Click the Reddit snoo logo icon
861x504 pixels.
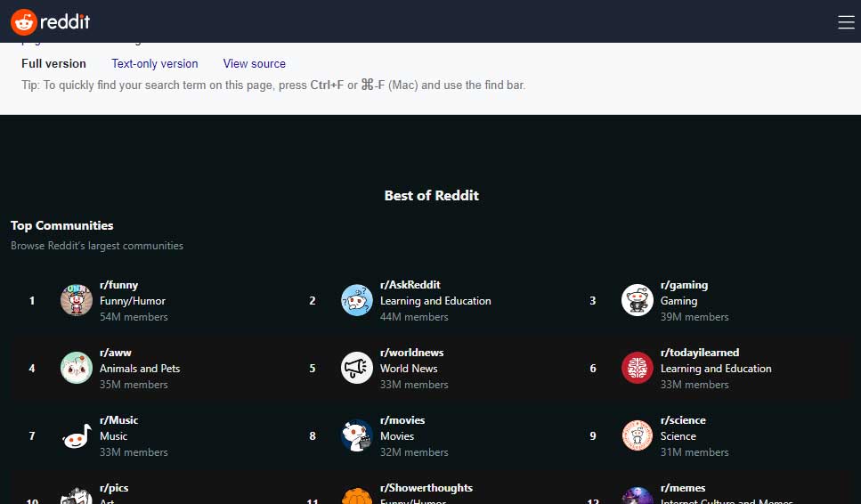coord(24,22)
